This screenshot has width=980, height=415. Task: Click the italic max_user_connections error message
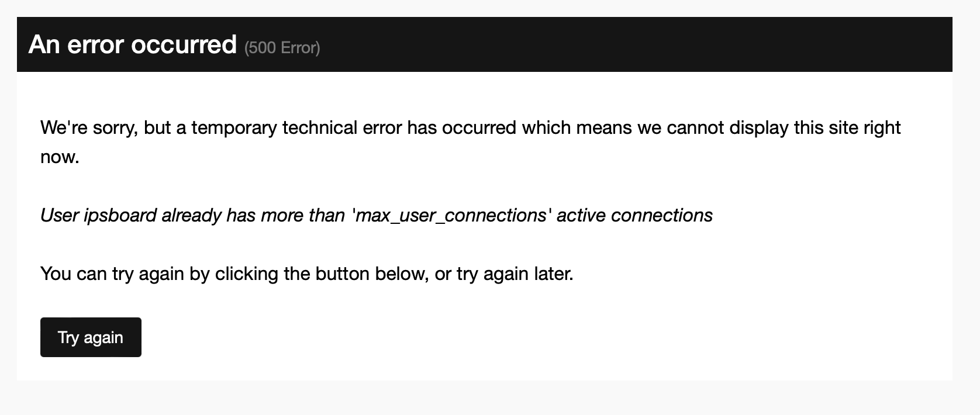(376, 215)
